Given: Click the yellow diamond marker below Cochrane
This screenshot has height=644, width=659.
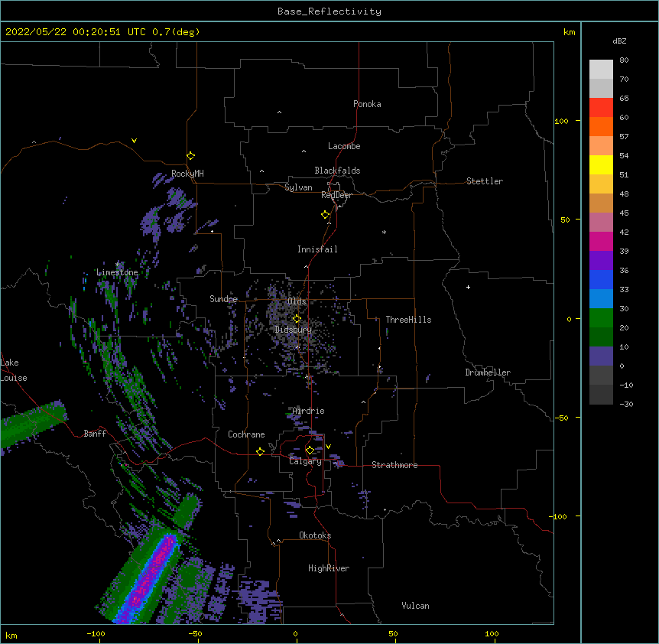Looking at the screenshot, I should coord(260,451).
